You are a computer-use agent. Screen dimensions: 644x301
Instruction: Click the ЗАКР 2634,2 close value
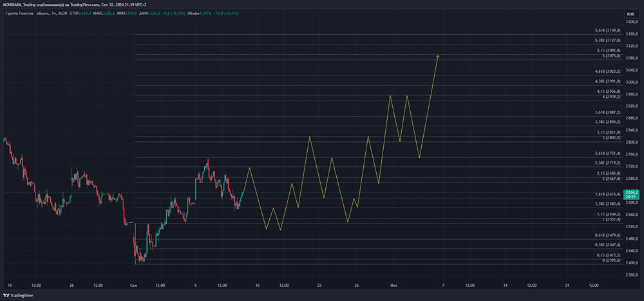(x=149, y=14)
